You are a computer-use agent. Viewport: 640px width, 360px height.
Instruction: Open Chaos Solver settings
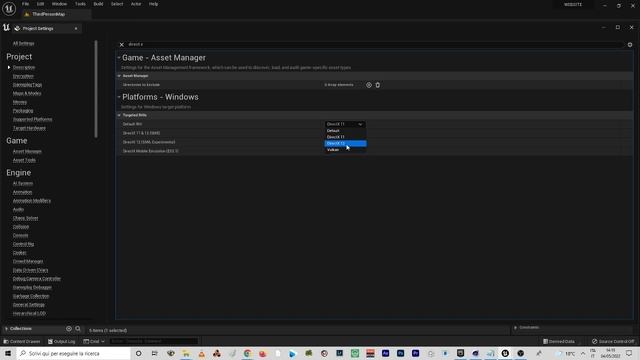(25, 218)
